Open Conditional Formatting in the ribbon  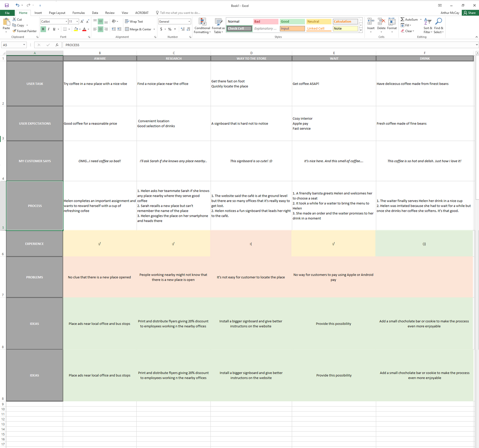[x=202, y=26]
